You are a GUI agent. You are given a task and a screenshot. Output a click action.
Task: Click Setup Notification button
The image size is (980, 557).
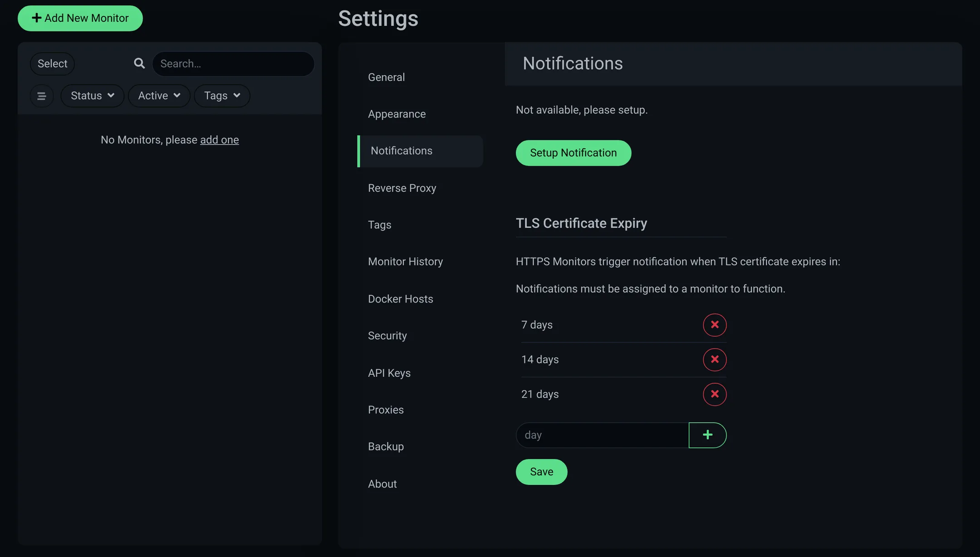(573, 153)
